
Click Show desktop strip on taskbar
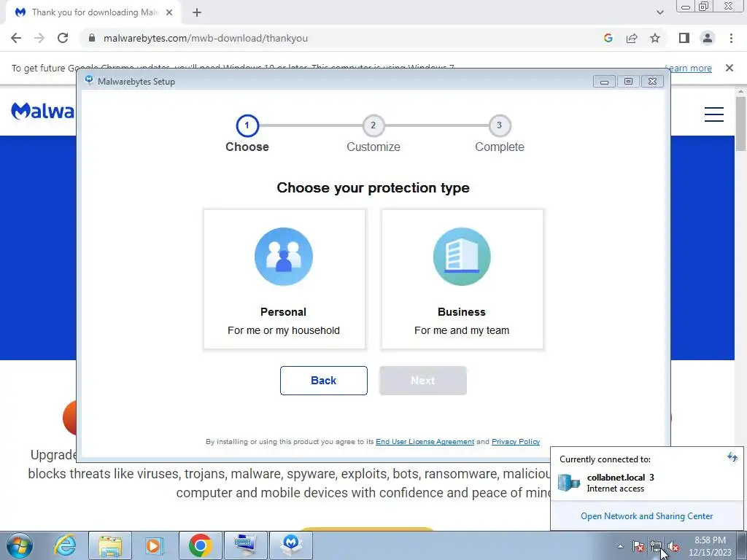tap(742, 545)
